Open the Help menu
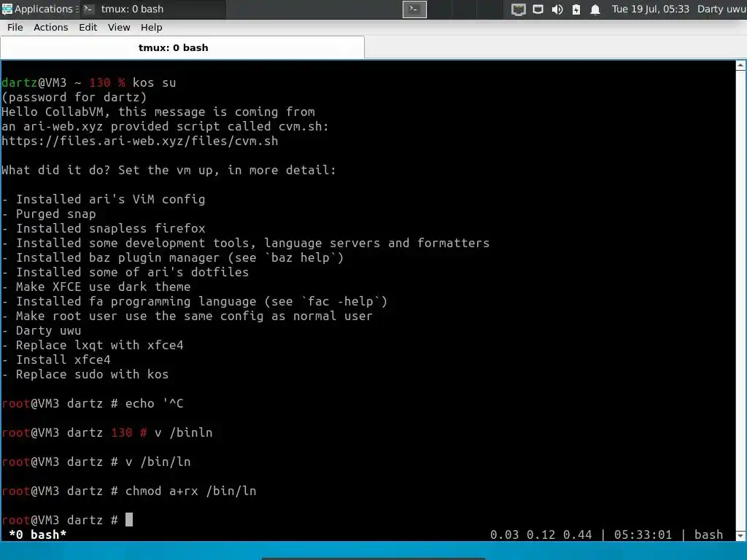 pos(152,28)
